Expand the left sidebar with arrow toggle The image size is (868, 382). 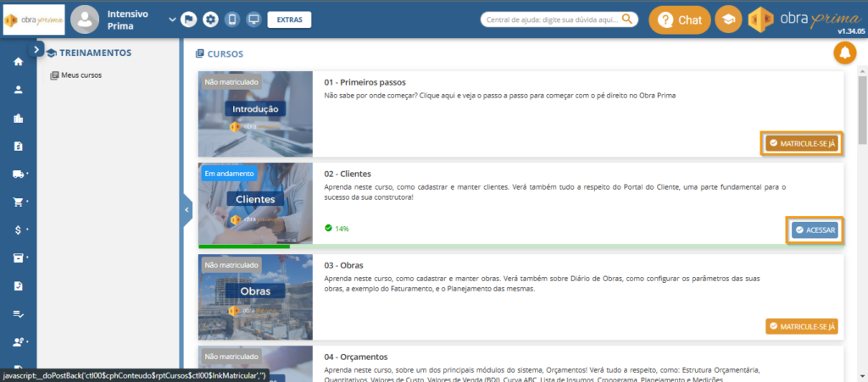coord(36,49)
